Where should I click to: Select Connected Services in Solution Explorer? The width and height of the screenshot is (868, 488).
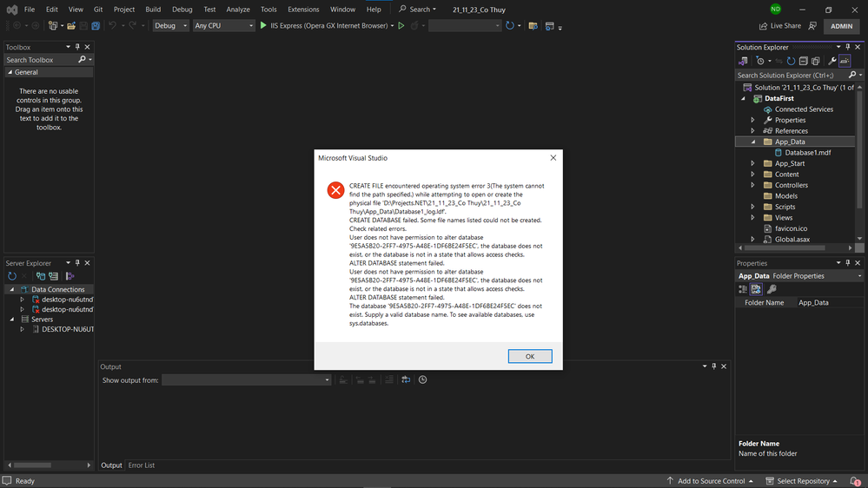pyautogui.click(x=803, y=109)
